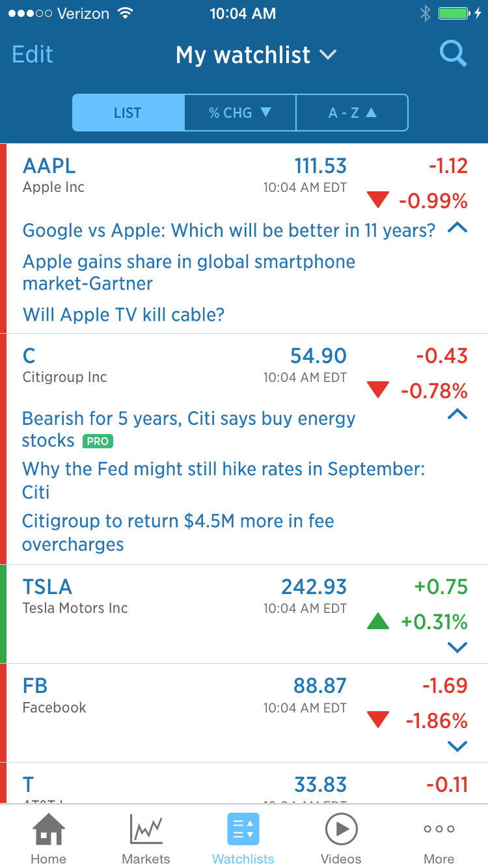488x868 pixels.
Task: Expand Tesla Motors news headlines
Action: click(457, 647)
